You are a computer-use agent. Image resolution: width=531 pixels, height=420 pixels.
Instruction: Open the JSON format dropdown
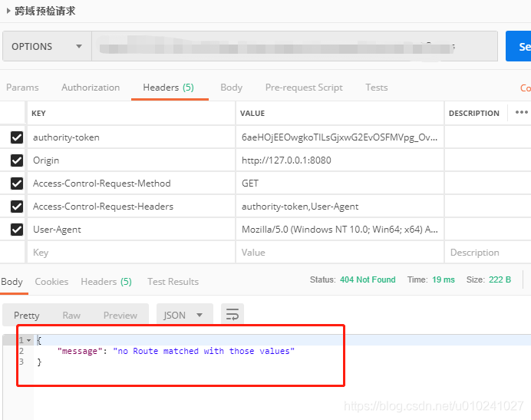click(185, 315)
